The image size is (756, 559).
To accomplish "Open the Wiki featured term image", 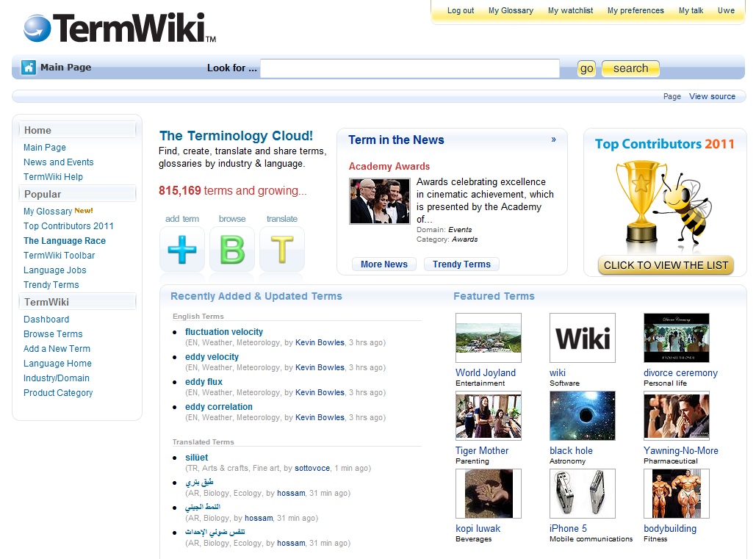I will 583,338.
